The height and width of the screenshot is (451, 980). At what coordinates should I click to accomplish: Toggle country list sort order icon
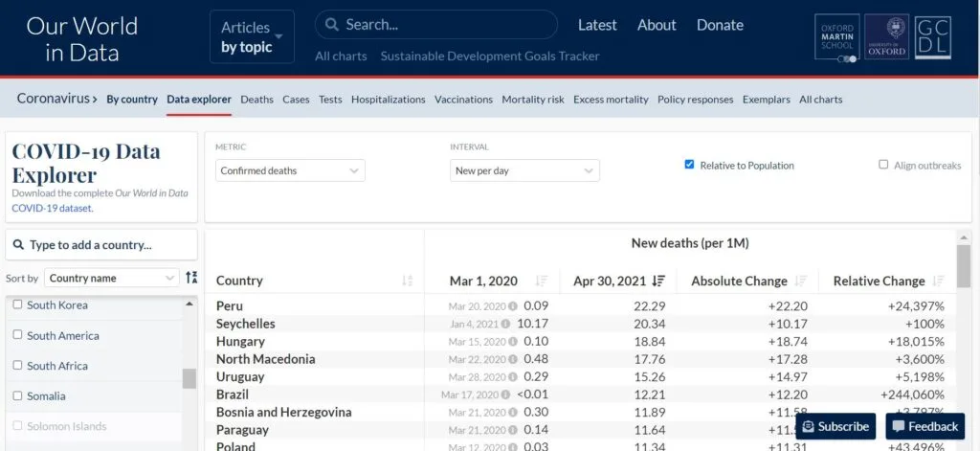pos(191,278)
